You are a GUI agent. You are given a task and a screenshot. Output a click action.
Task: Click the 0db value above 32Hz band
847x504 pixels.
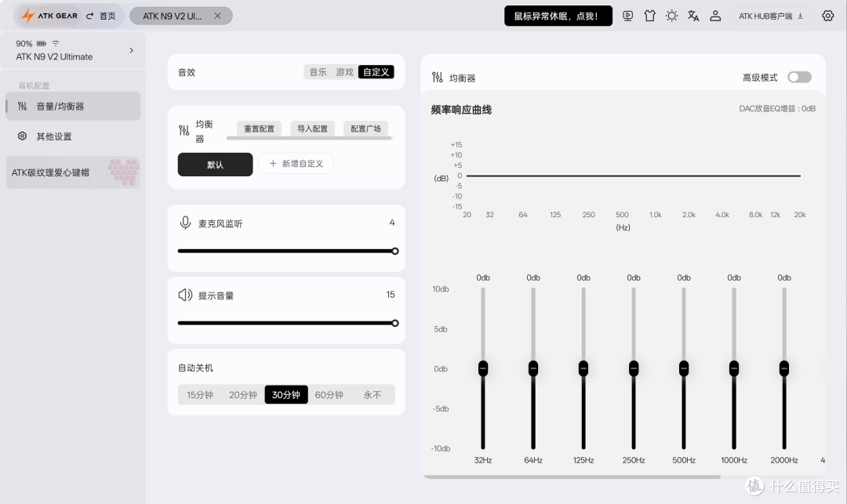(x=483, y=277)
